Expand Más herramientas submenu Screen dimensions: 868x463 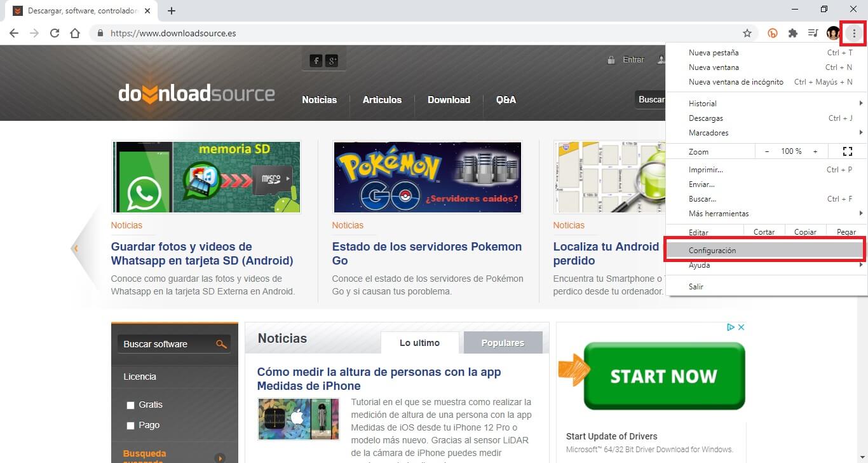tap(766, 214)
